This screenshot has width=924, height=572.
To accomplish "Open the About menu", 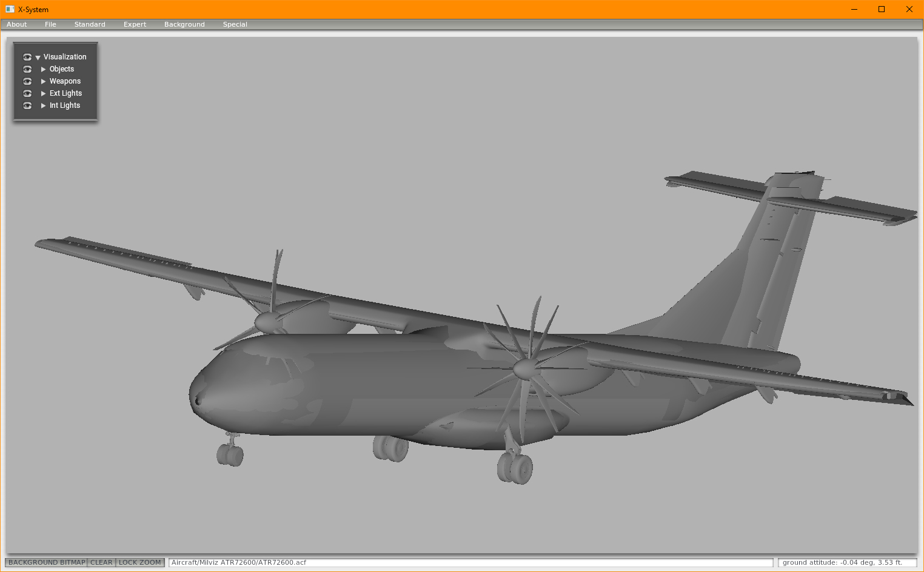I will click(16, 24).
